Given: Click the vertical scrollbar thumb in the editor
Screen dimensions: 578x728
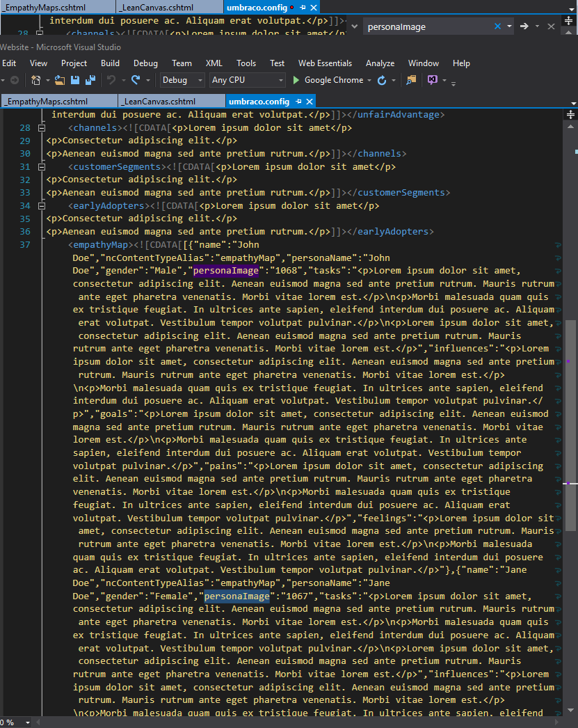Looking at the screenshot, I should pos(570,425).
